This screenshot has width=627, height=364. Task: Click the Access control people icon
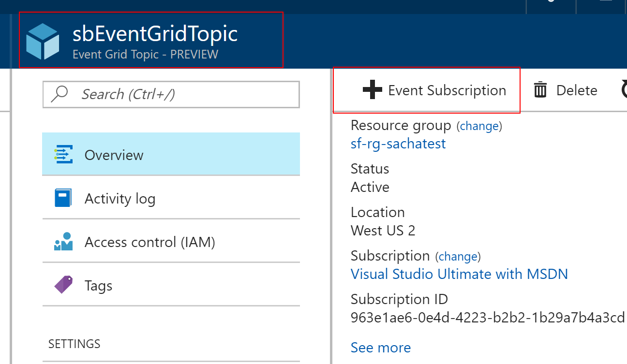63,242
